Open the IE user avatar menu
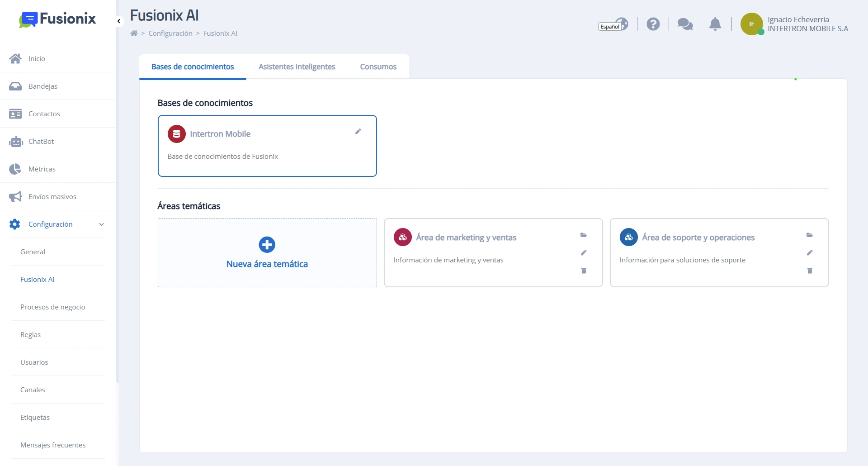This screenshot has width=868, height=466. (752, 24)
